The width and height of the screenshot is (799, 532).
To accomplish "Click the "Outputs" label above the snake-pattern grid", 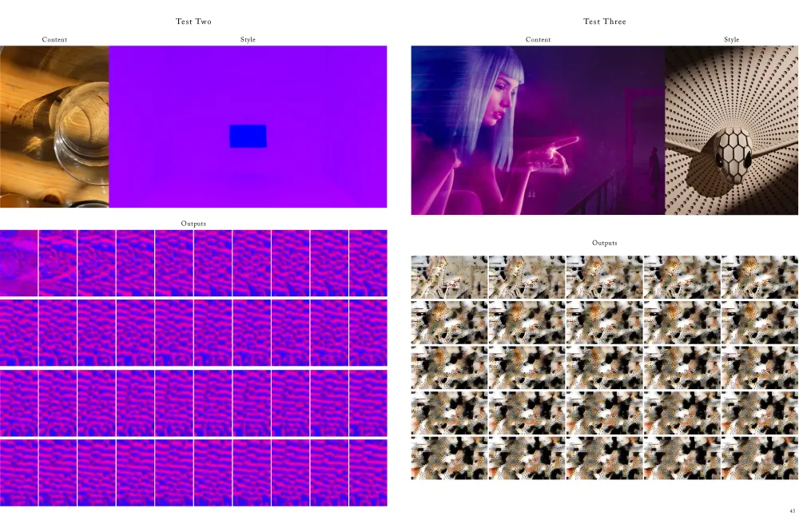I will (604, 243).
